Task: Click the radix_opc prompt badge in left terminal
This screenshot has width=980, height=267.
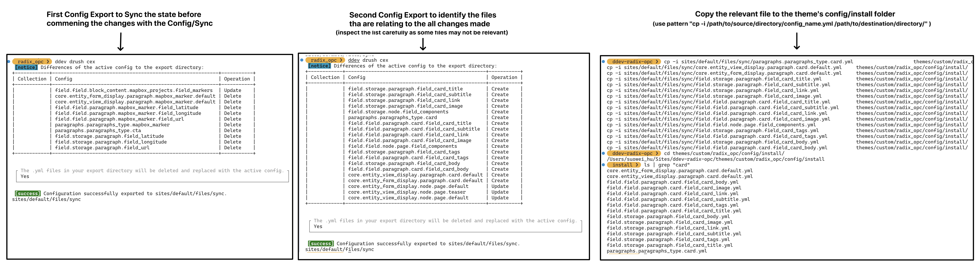Action: pyautogui.click(x=32, y=62)
